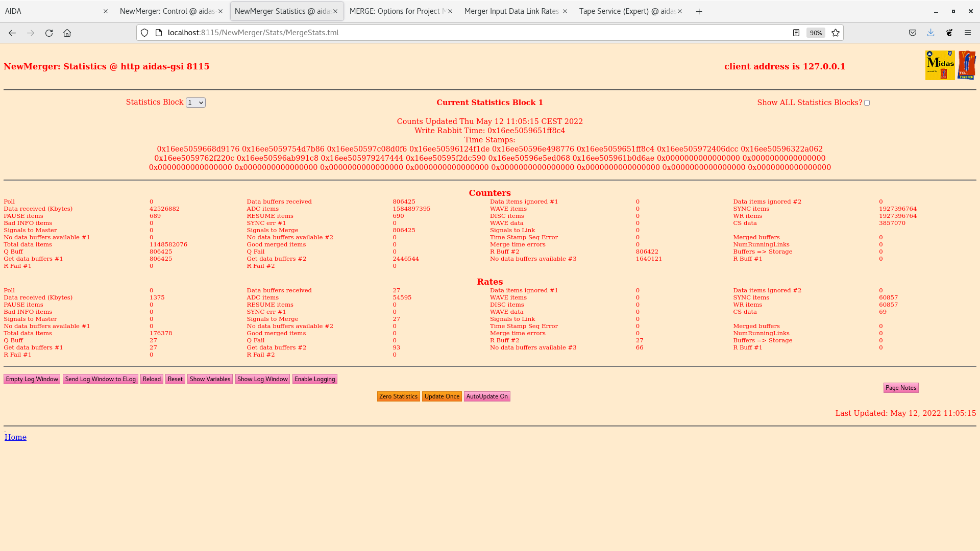Click the Counters section heading
Screen dimensions: 980x551
tap(489, 193)
